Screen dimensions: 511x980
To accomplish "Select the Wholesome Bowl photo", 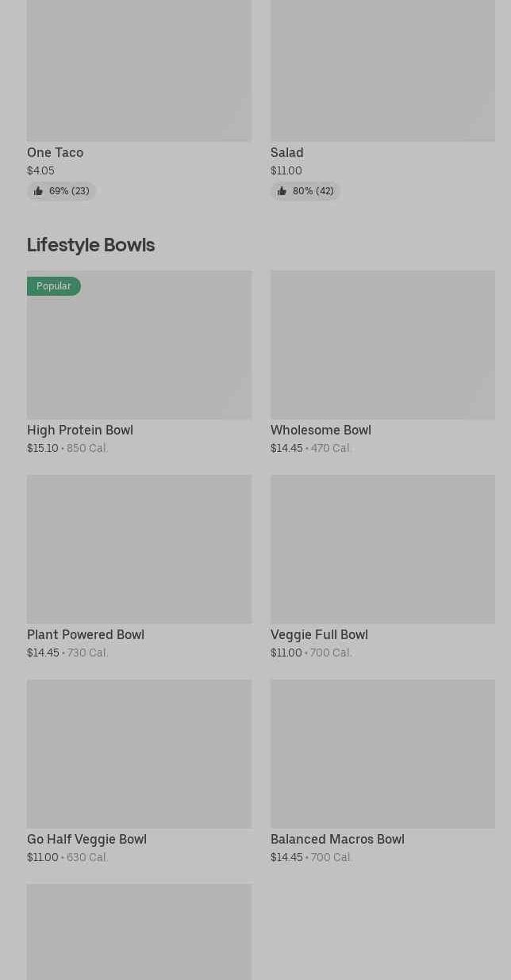I will [x=382, y=345].
